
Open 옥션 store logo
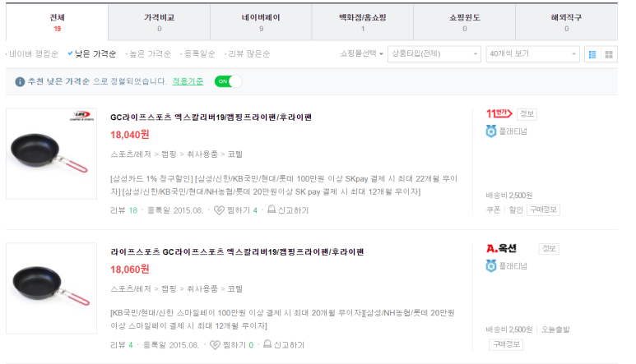coord(501,248)
